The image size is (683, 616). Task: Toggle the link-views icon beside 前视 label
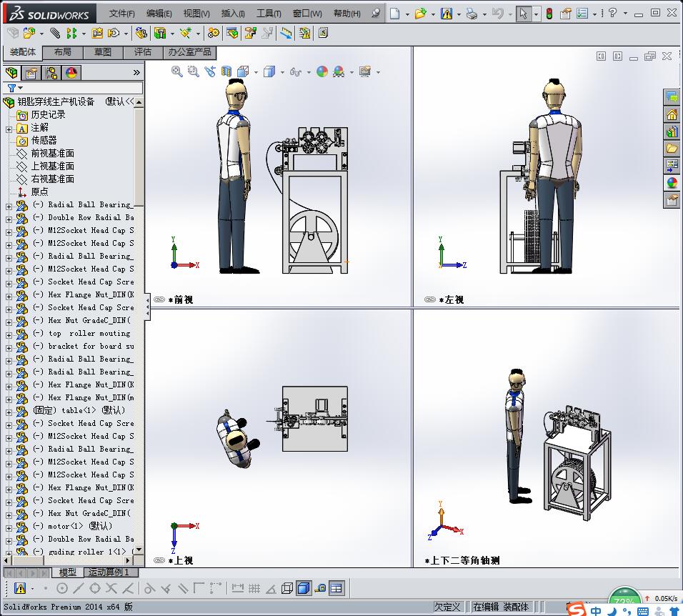coord(159,300)
